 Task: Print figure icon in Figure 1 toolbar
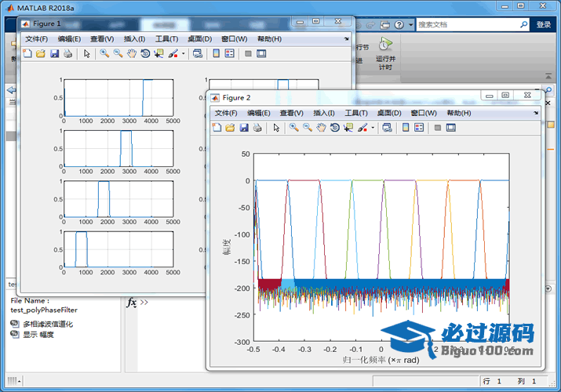coord(68,53)
